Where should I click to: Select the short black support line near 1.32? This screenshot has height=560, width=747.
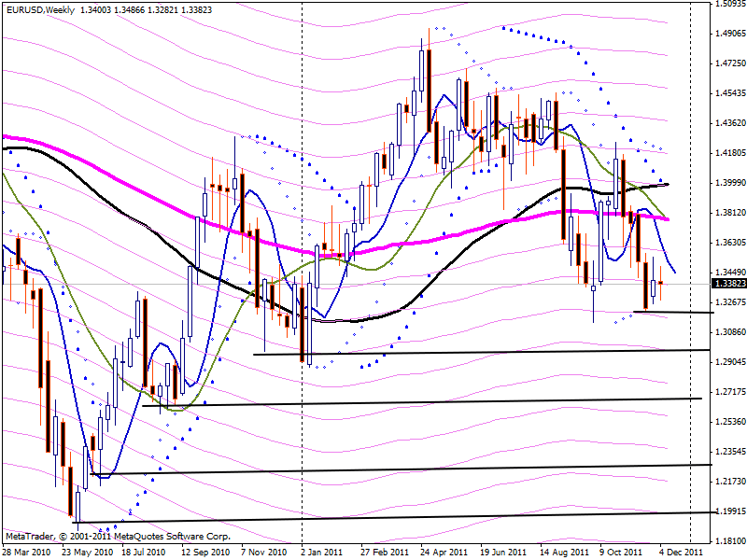[673, 312]
